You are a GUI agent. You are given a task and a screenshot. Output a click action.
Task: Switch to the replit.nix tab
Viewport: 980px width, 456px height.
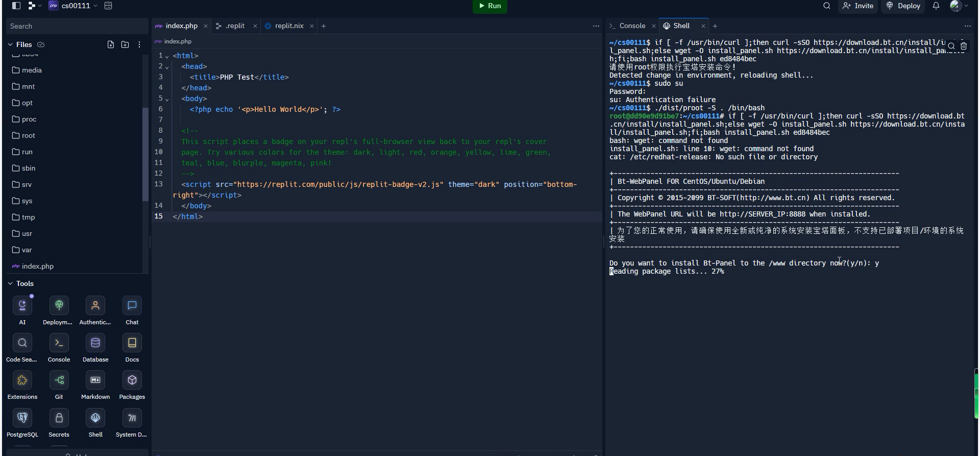tap(289, 26)
